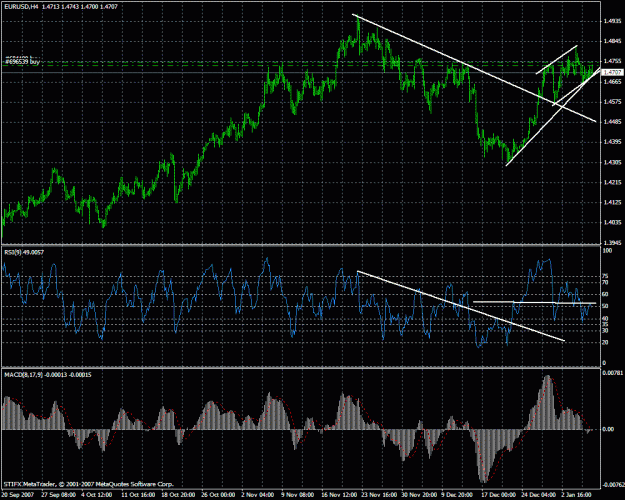Click the 1.4485 price scale label
The width and height of the screenshot is (625, 500).
[612, 122]
